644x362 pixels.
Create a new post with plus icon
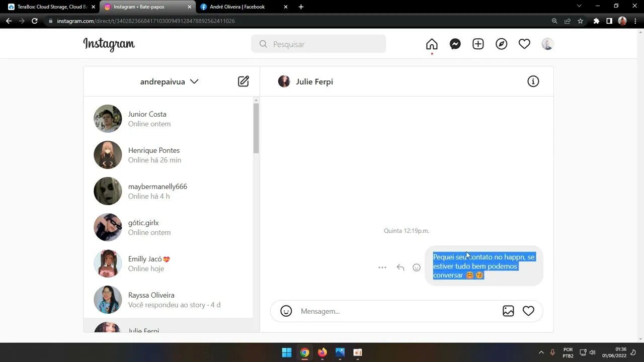point(478,44)
